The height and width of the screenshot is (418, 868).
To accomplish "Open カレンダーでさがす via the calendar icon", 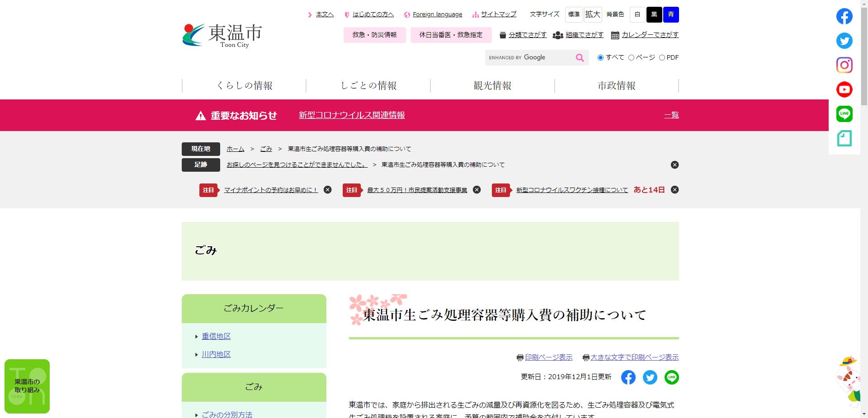I will [x=614, y=35].
